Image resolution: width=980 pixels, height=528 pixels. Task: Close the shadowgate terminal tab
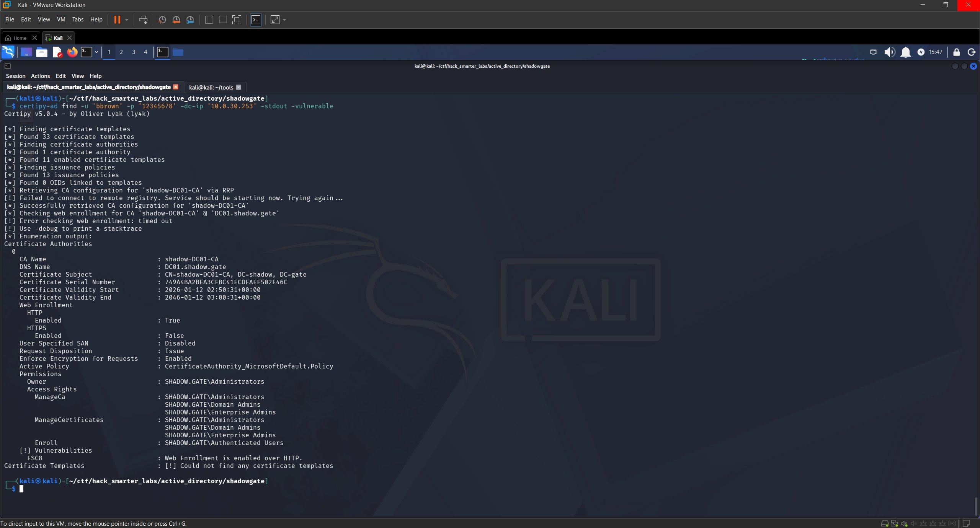click(x=176, y=87)
